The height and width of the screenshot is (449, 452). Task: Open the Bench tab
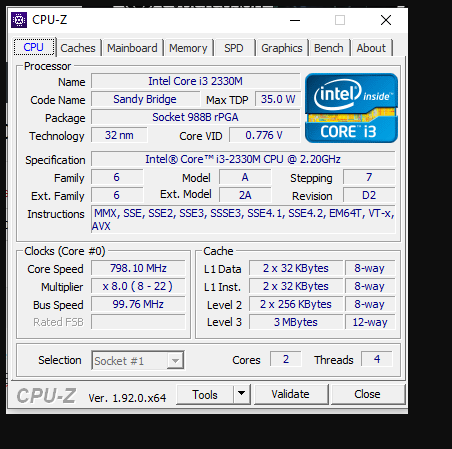329,48
